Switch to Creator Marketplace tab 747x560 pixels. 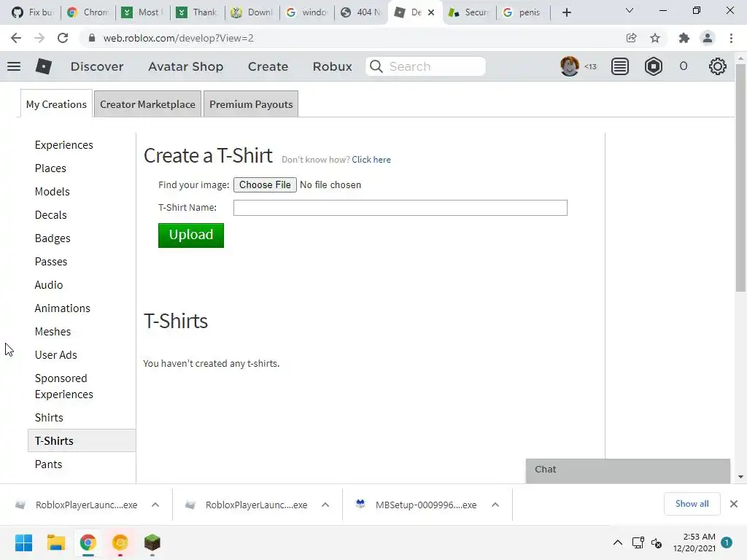[147, 104]
